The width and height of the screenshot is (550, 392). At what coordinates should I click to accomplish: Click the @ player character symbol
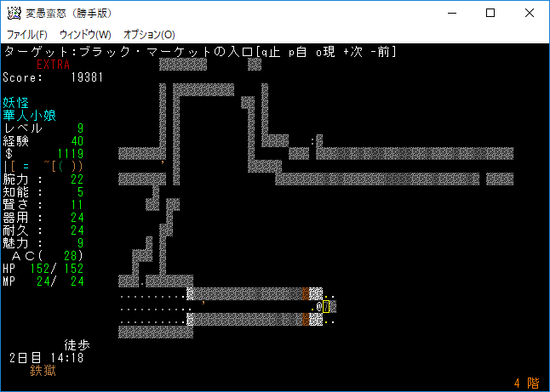coord(318,307)
